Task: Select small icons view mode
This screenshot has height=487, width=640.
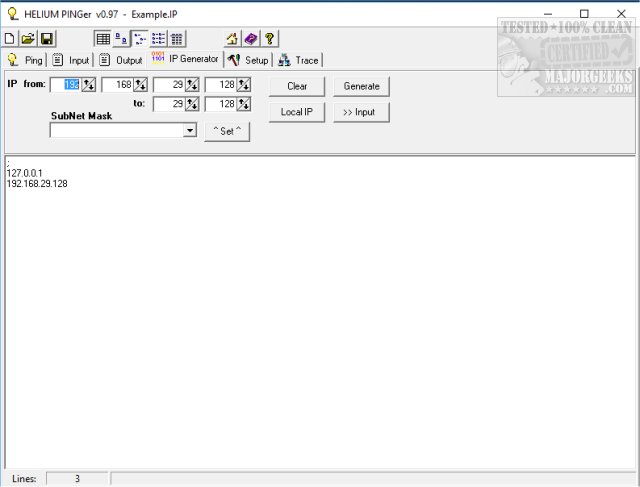Action: pos(140,39)
